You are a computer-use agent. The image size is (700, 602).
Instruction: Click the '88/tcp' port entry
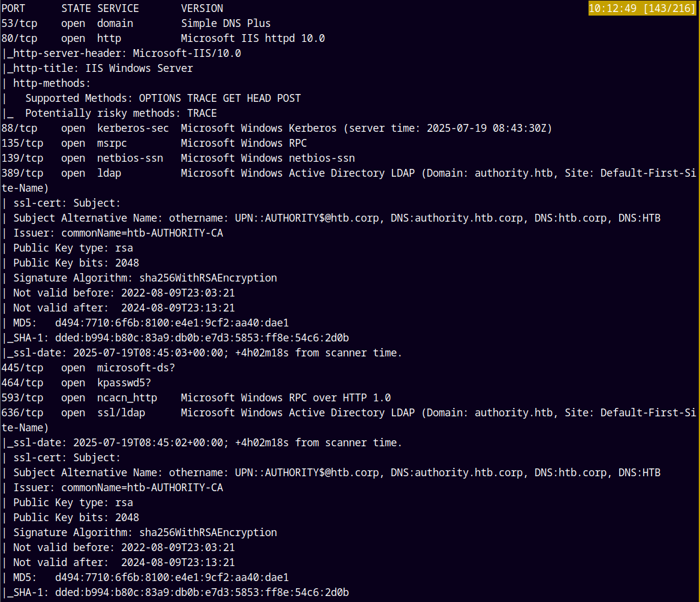click(x=19, y=128)
